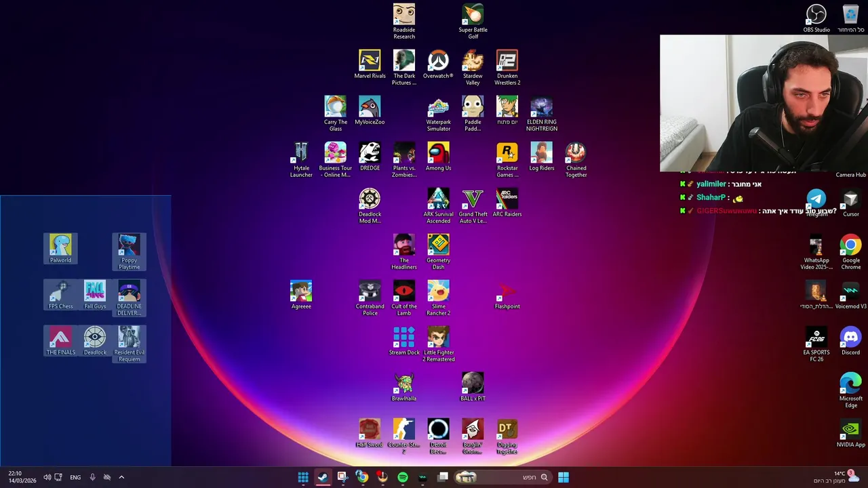Select the WhatsApp Video file icon

(816, 252)
